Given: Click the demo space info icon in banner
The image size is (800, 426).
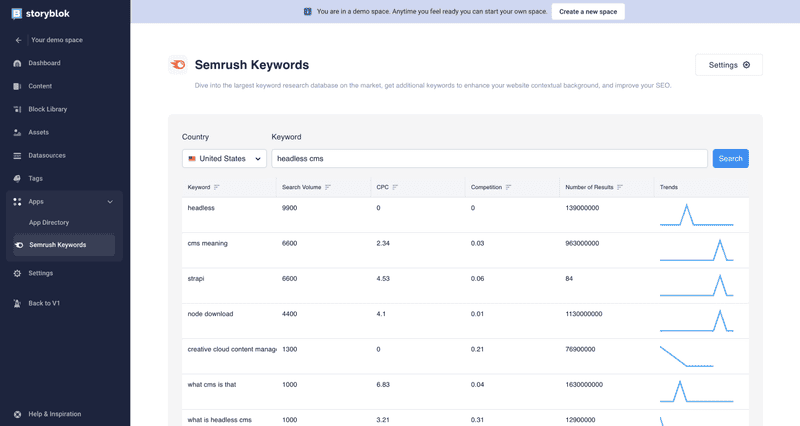Looking at the screenshot, I should [x=308, y=11].
